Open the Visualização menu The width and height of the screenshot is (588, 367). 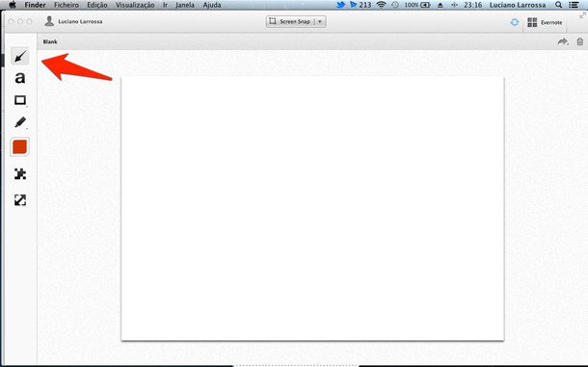point(135,5)
